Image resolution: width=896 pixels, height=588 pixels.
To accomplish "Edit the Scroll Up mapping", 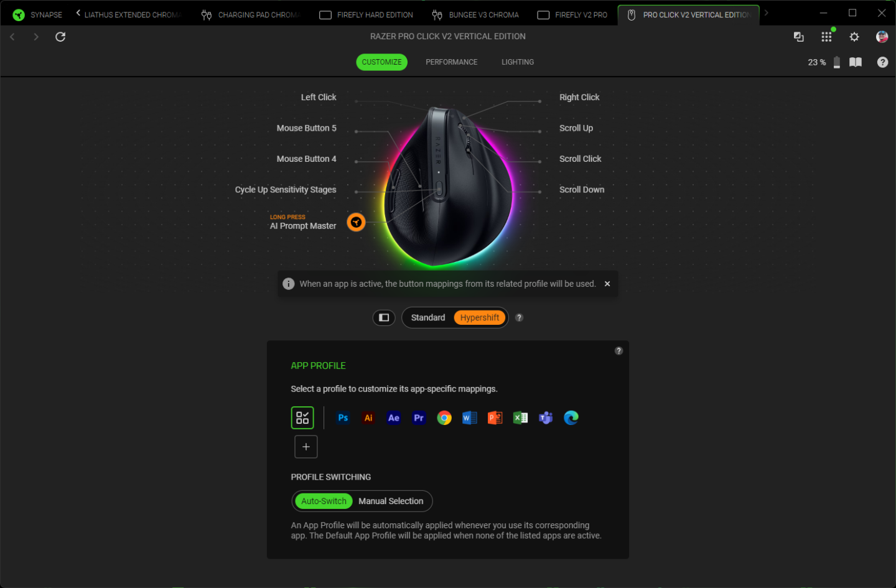I will (x=576, y=128).
